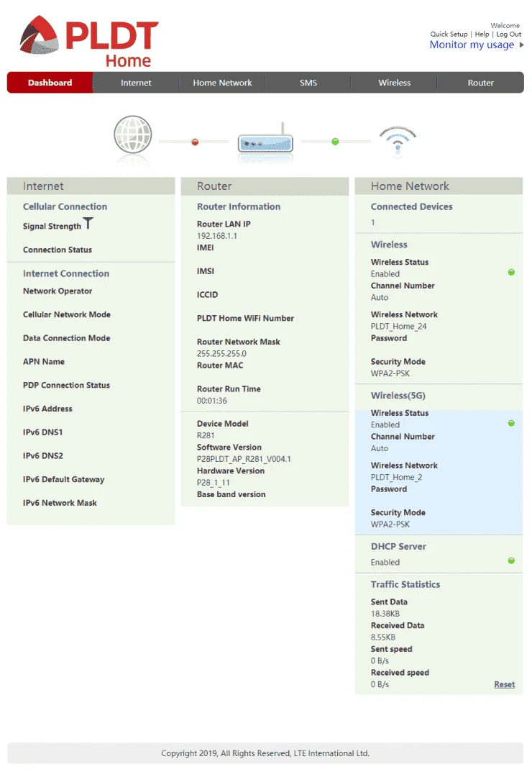Image resolution: width=532 pixels, height=777 pixels.
Task: Open the Router Information heading
Action: pos(239,206)
